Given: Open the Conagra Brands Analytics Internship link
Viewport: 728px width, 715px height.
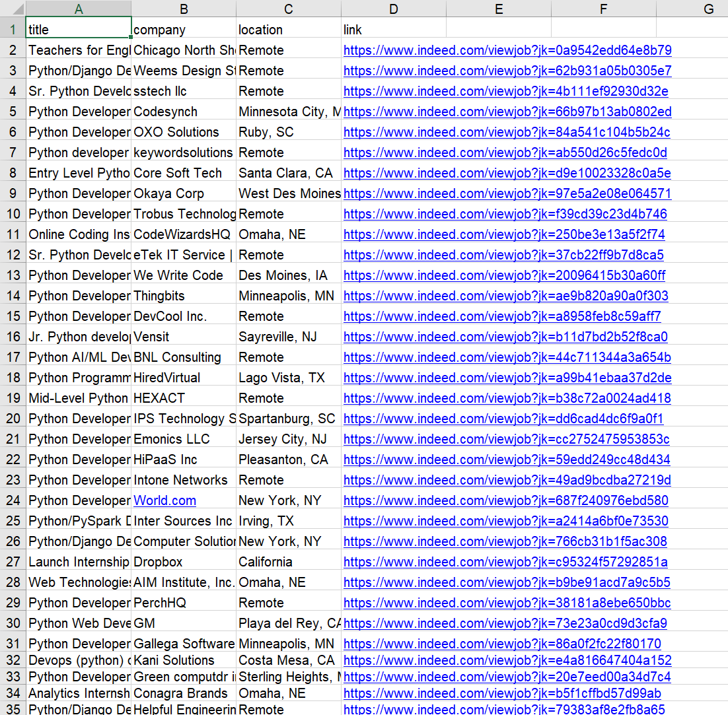Looking at the screenshot, I should point(505,693).
